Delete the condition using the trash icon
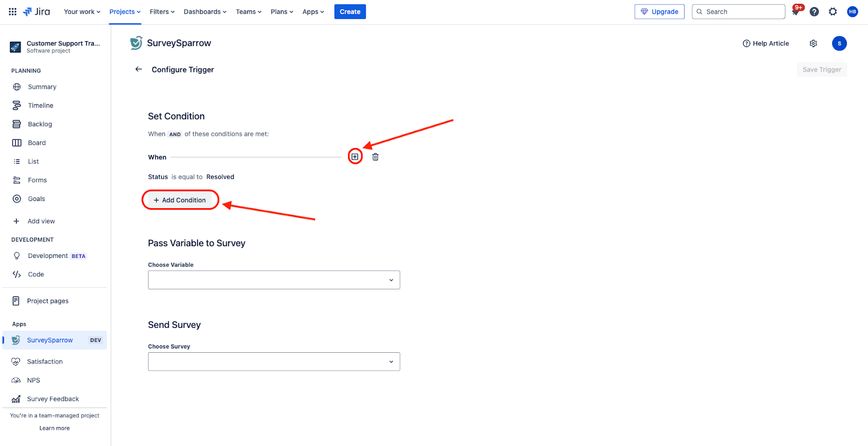The image size is (868, 446). click(x=375, y=157)
